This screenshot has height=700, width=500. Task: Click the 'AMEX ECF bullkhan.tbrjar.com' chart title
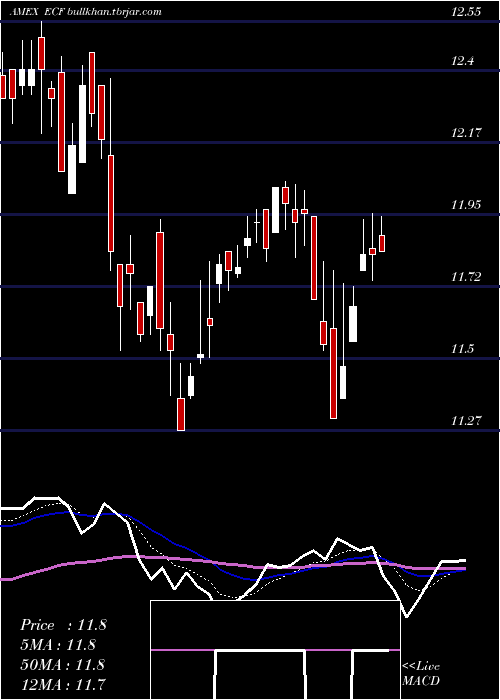(86, 12)
